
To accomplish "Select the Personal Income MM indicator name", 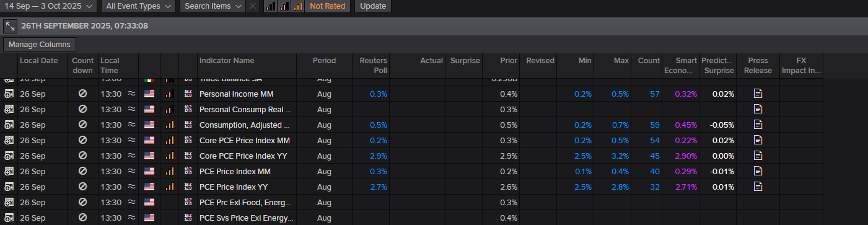I will coord(235,94).
